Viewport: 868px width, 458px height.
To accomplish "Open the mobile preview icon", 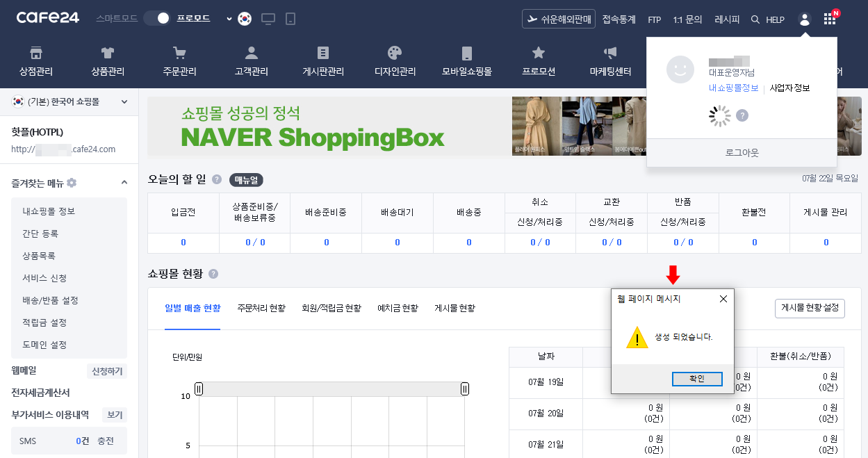I will 290,19.
